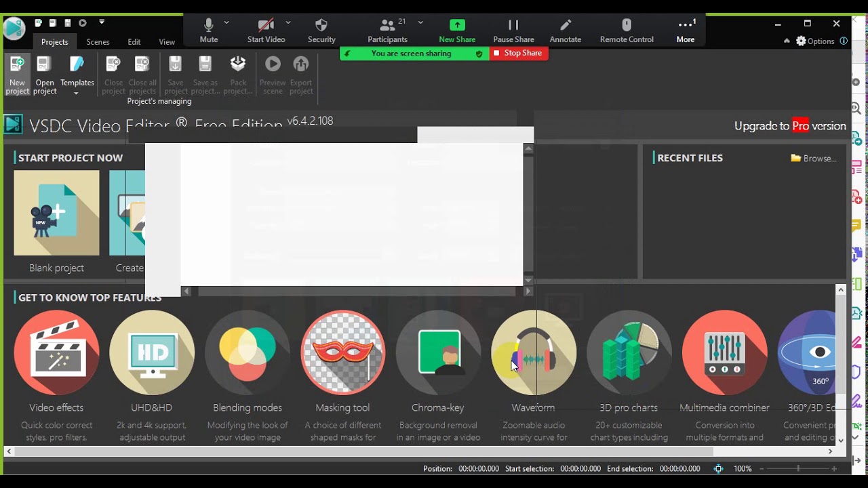Screen dimensions: 868x488
Task: Click scroll down arrow of features panel
Action: point(841,440)
